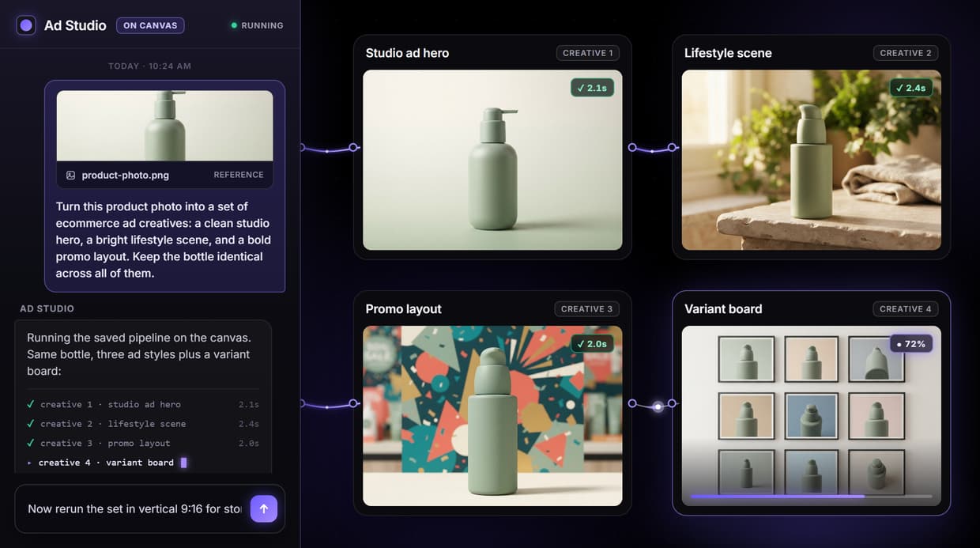Click the RUNNING status label
980x548 pixels.
(x=262, y=25)
